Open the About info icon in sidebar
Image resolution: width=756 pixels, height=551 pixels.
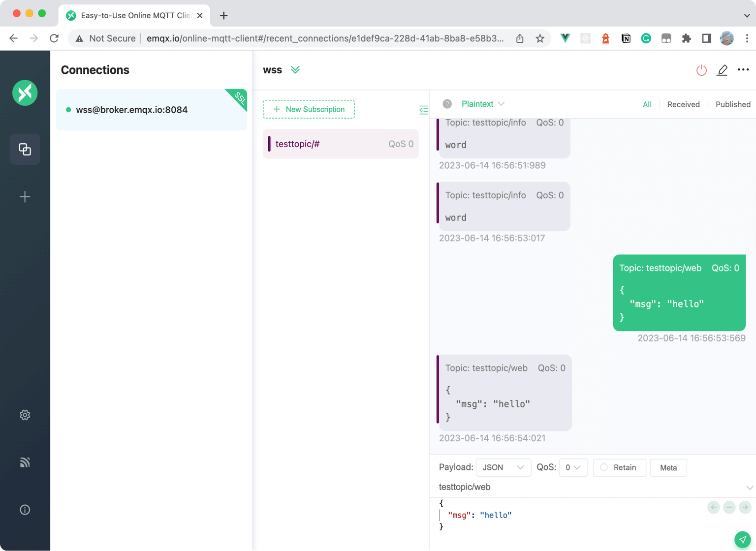click(25, 510)
